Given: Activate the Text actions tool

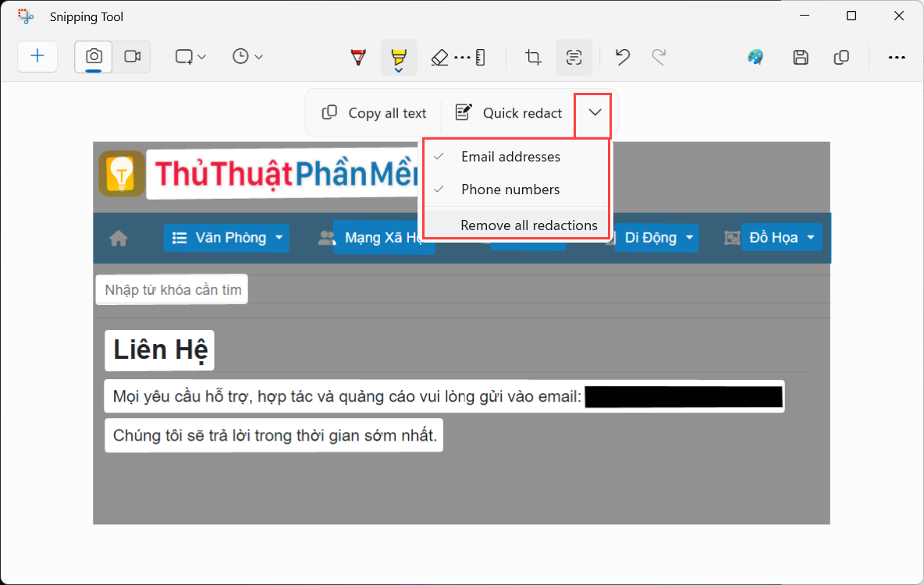Looking at the screenshot, I should click(574, 57).
